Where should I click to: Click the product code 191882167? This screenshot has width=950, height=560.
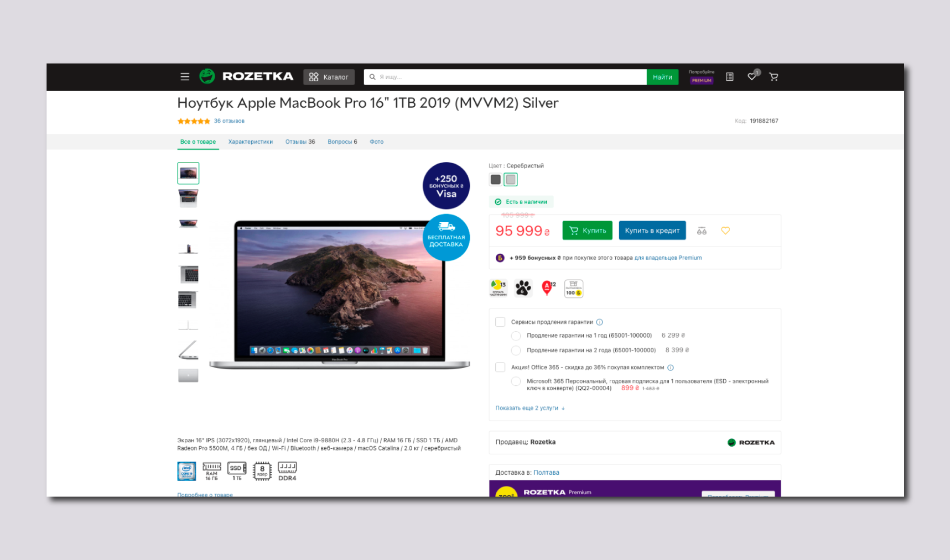click(x=764, y=121)
